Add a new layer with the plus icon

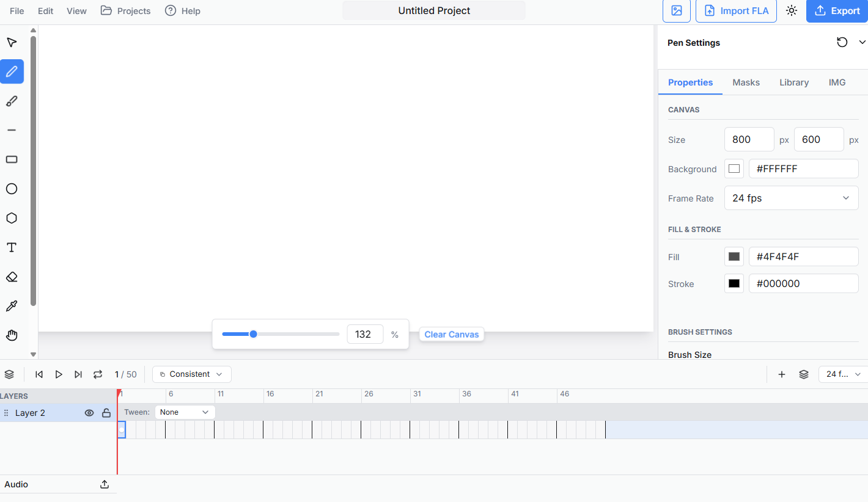coord(782,374)
